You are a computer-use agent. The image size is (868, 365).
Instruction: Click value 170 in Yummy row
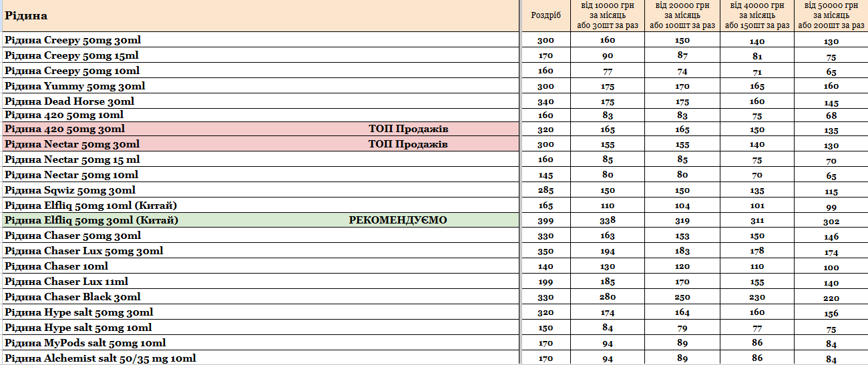point(682,86)
